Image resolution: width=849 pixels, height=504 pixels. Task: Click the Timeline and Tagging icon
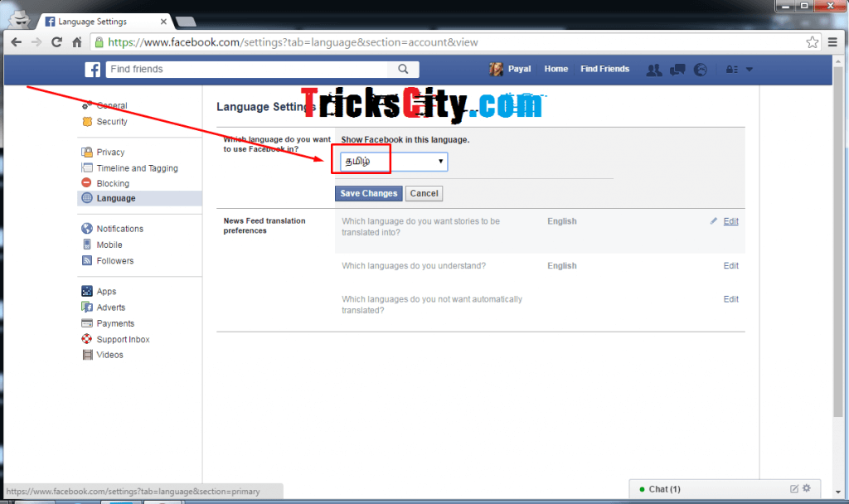coord(86,167)
